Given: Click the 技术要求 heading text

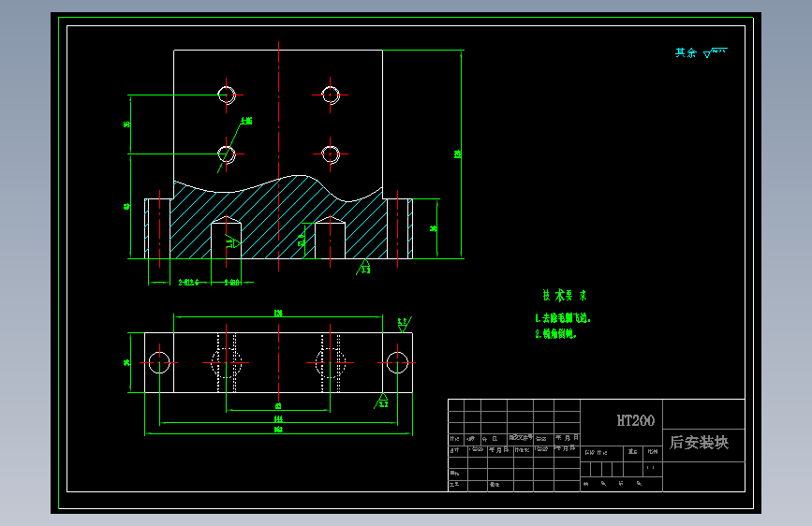Looking at the screenshot, I should [565, 296].
